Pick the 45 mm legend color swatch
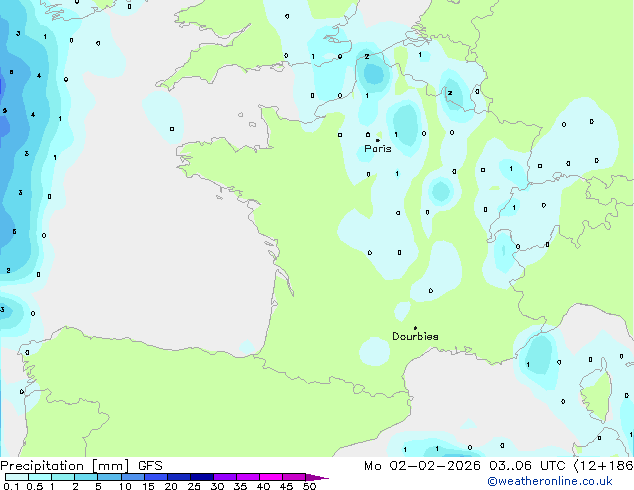This screenshot has width=634, height=490. coord(294,477)
